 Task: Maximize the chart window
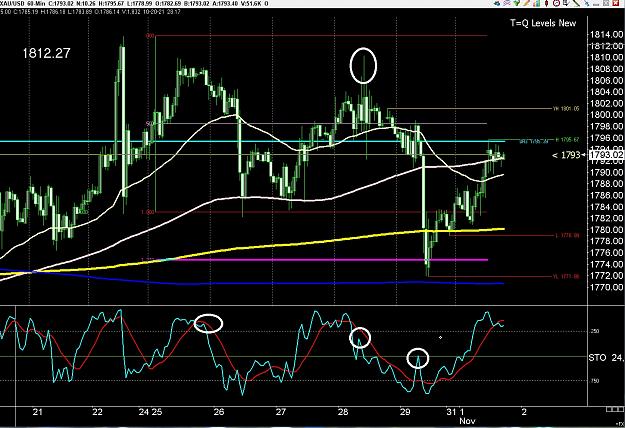point(606,3)
